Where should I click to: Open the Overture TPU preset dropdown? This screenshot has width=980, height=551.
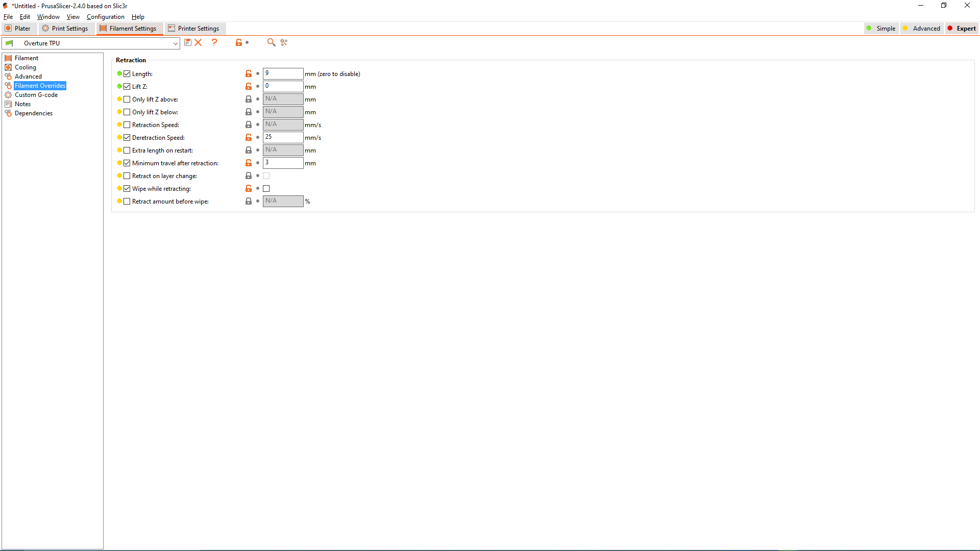point(175,43)
